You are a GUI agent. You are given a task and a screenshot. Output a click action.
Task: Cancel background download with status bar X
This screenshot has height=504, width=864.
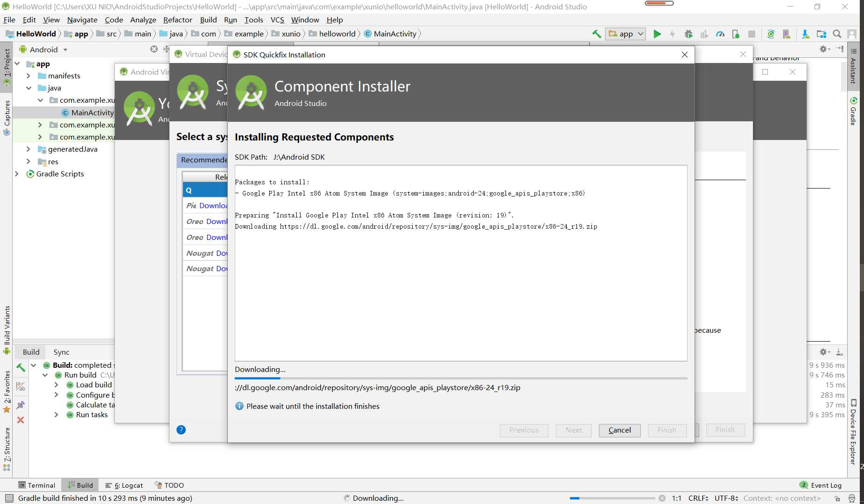[x=662, y=498]
